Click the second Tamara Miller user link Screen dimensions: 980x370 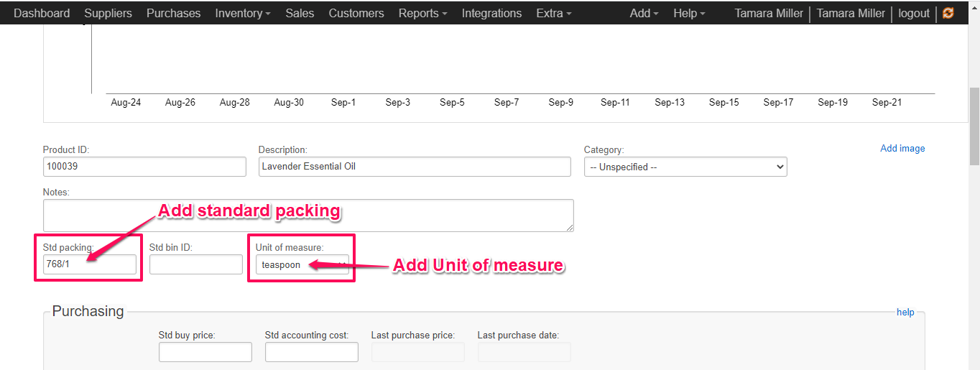click(851, 13)
